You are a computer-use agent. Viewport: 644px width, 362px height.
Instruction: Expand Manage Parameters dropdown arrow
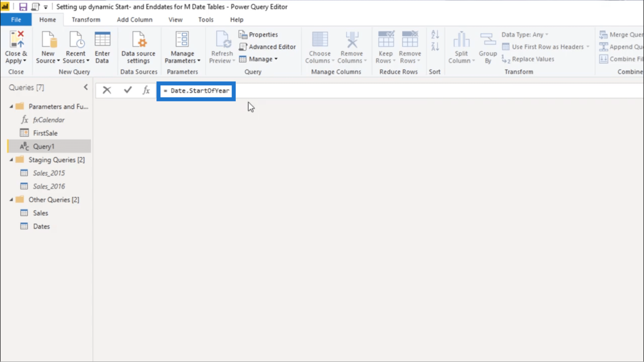click(199, 61)
